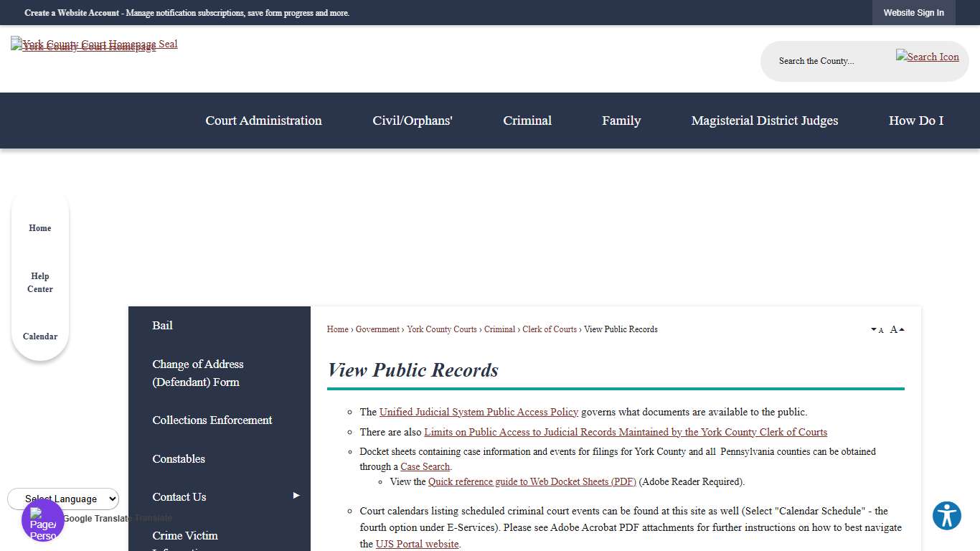Open the Family navigation menu
980x551 pixels.
tap(621, 121)
